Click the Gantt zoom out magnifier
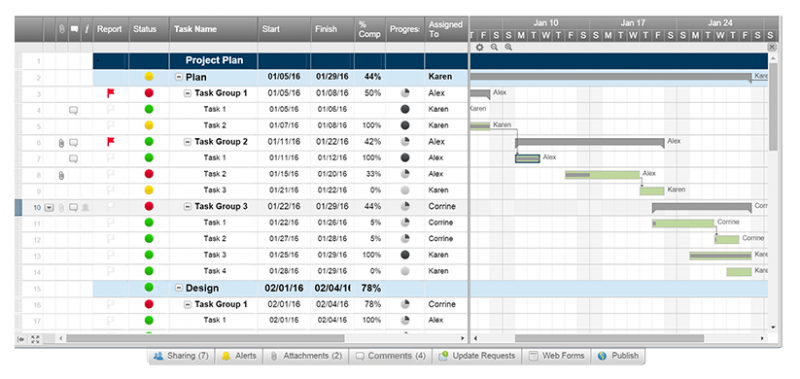 (x=494, y=47)
